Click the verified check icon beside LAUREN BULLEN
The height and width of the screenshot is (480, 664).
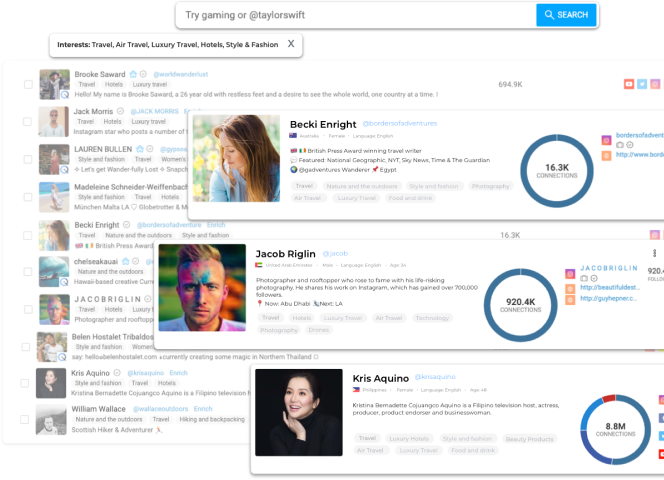149,149
